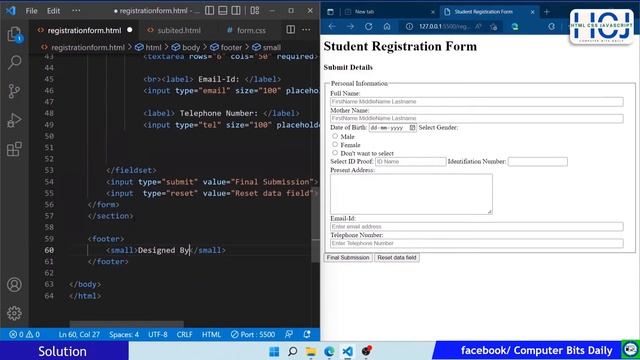Open Windows taskbar search
This screenshot has height=360, width=640.
point(293,351)
